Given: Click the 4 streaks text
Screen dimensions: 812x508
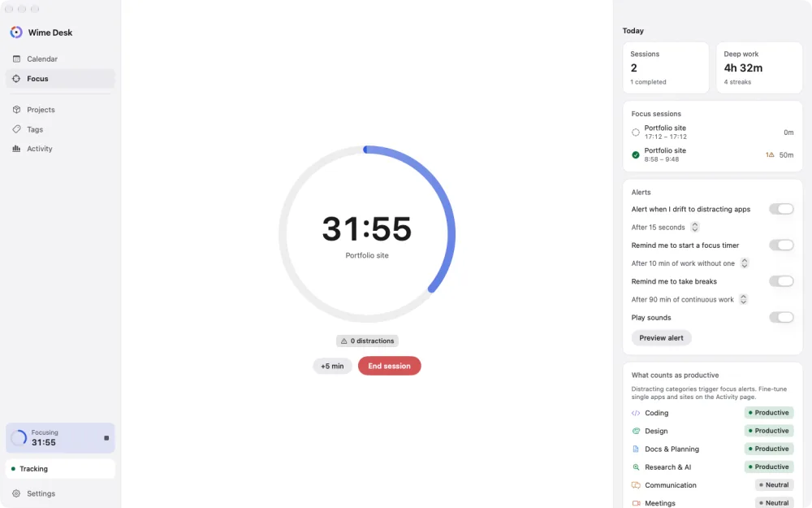Looking at the screenshot, I should 737,82.
